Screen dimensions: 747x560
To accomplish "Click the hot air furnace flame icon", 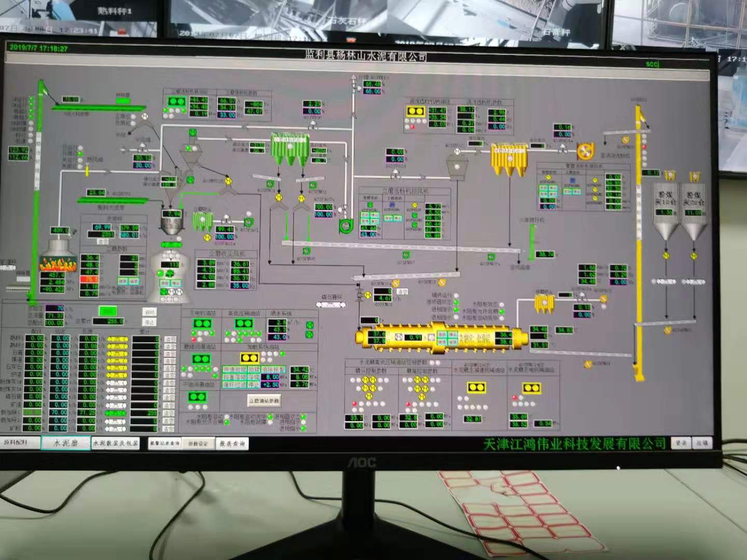I will click(58, 262).
